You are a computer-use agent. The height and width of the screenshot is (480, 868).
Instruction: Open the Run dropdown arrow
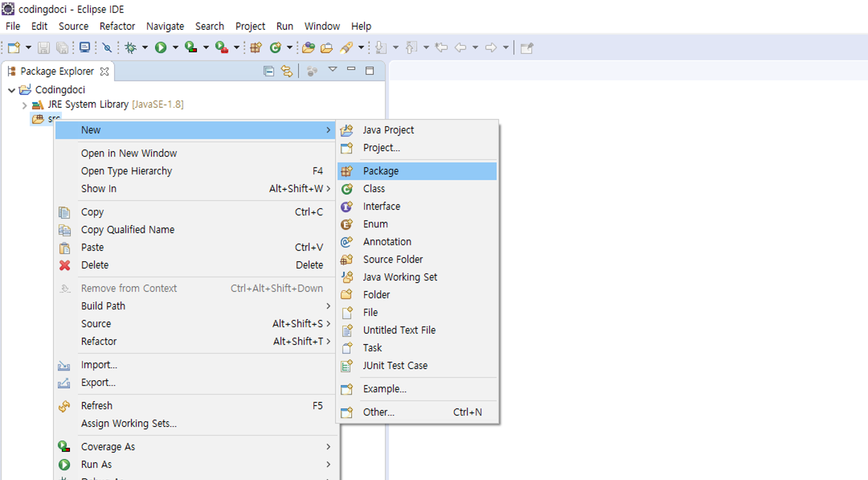[175, 47]
